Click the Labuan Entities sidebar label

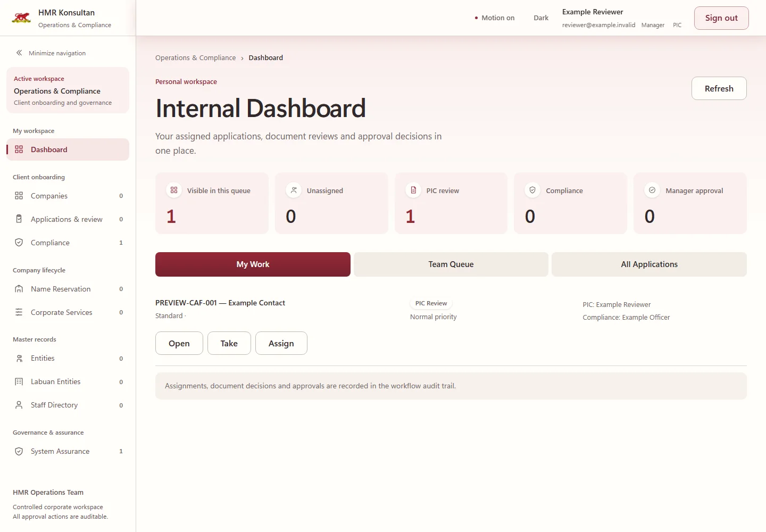tap(56, 381)
